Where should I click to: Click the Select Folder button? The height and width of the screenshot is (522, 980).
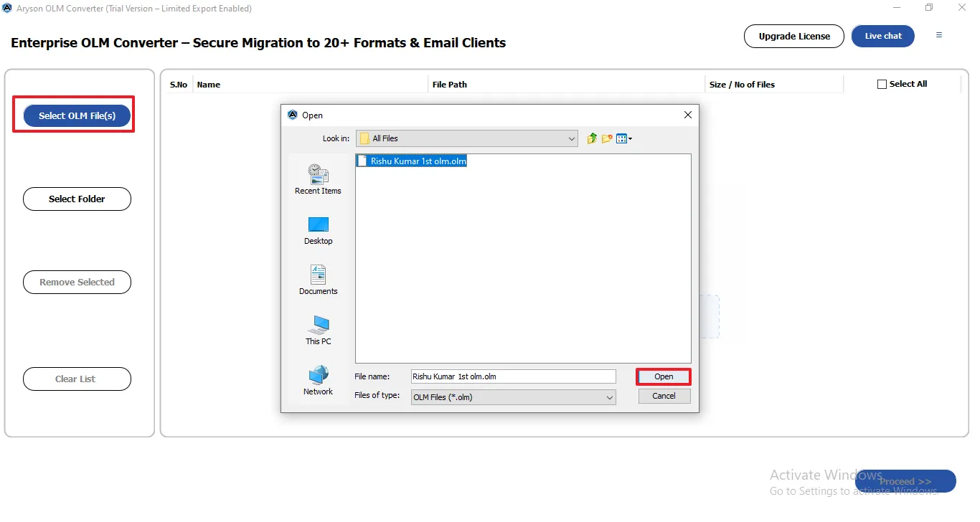click(77, 199)
